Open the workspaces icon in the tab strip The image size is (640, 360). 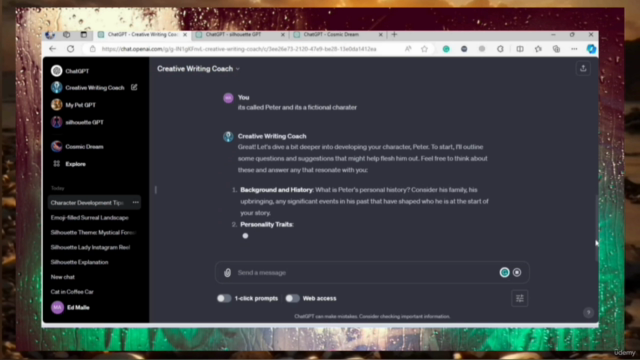click(x=67, y=35)
